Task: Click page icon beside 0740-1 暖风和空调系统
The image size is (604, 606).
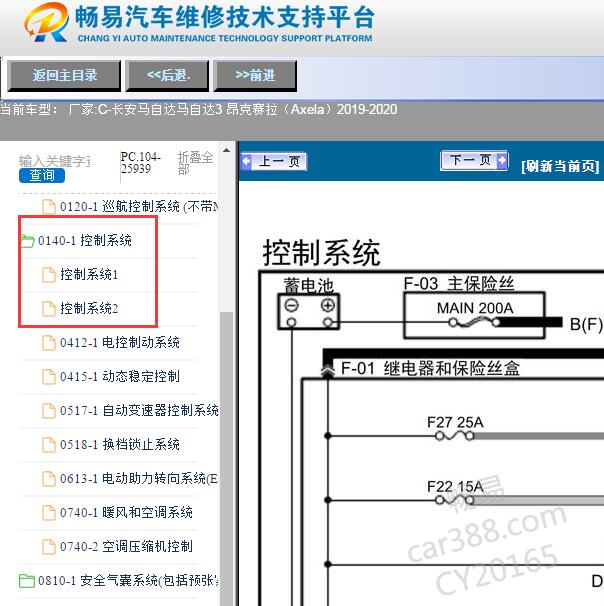Action: click(49, 512)
